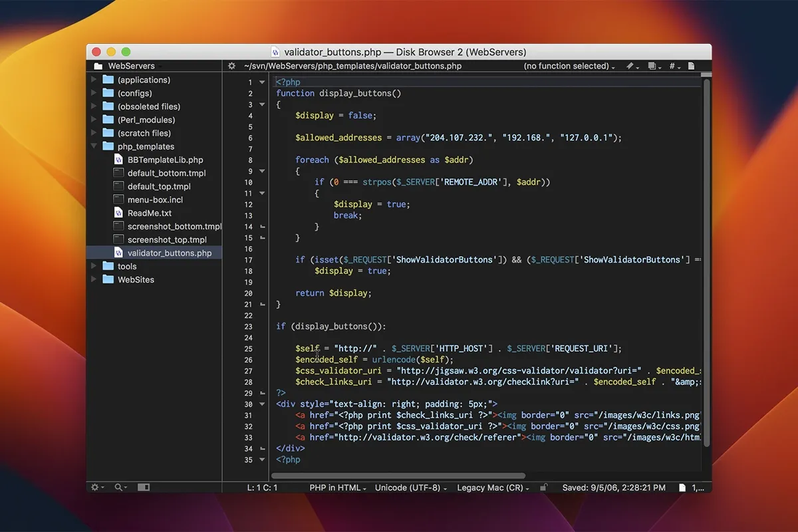Image resolution: width=798 pixels, height=532 pixels.
Task: Toggle the sidebar with the split-view icon
Action: (x=144, y=487)
